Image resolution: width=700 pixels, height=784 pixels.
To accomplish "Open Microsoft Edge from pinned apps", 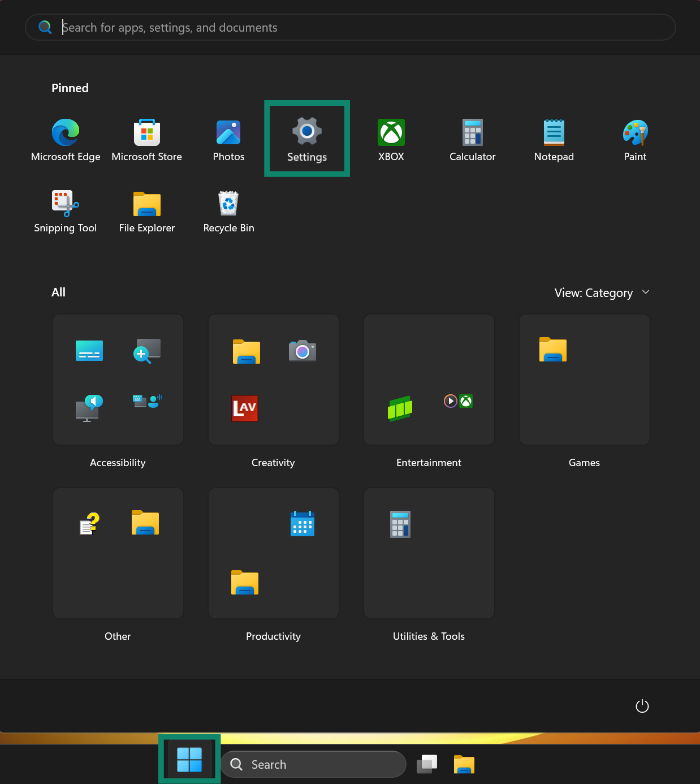I will coord(66,140).
